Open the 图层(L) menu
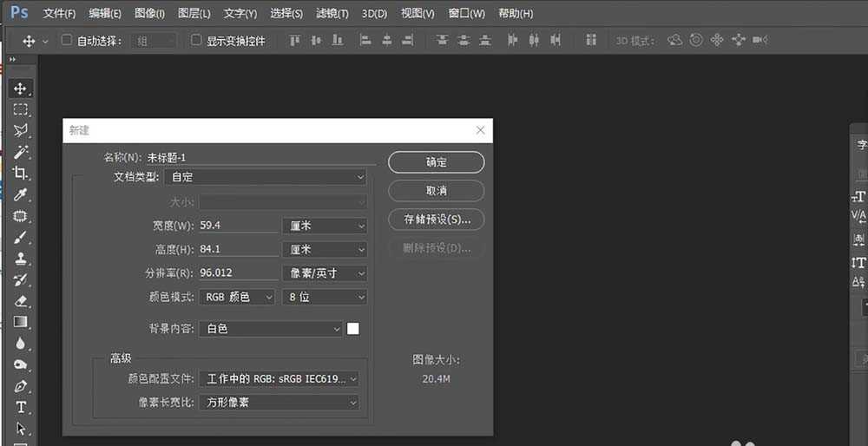868x446 pixels. coord(194,14)
